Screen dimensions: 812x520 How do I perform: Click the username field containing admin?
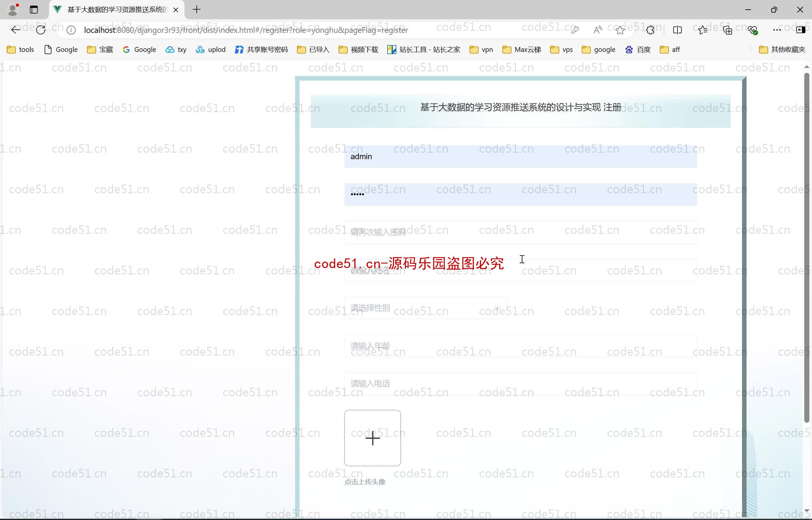[x=520, y=156]
